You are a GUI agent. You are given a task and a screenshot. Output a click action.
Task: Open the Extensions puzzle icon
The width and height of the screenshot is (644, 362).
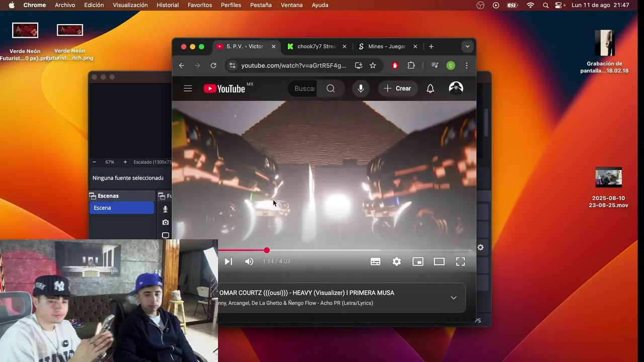(411, 65)
